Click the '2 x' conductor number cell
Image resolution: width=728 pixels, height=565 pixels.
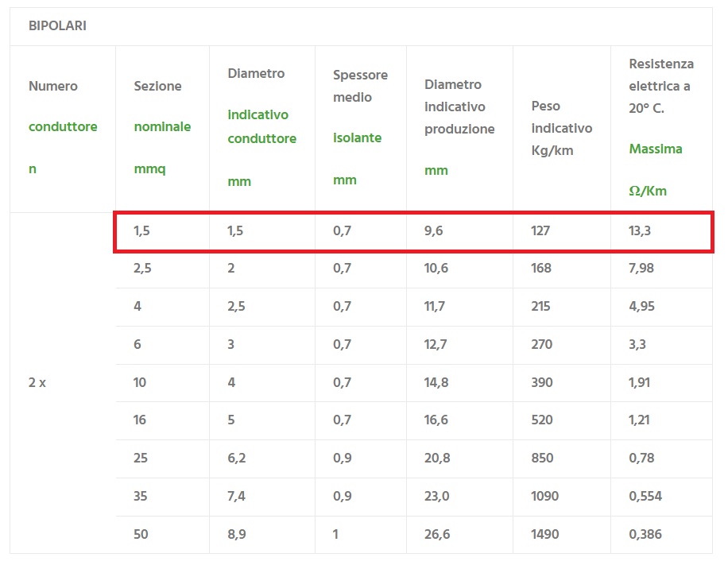(x=37, y=382)
